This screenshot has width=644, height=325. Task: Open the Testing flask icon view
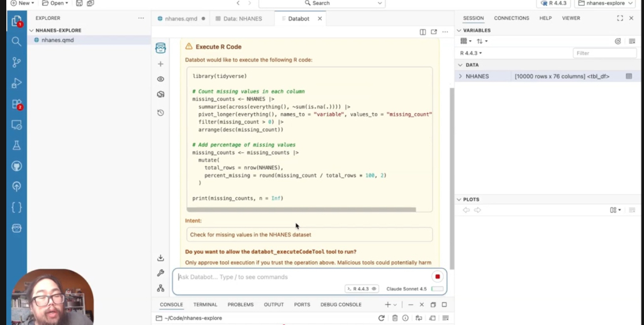pos(16,145)
